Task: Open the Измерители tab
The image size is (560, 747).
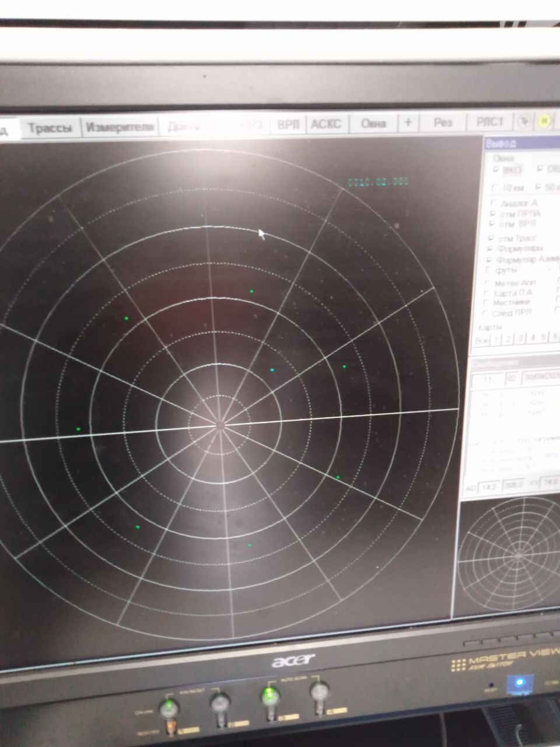Action: 120,127
